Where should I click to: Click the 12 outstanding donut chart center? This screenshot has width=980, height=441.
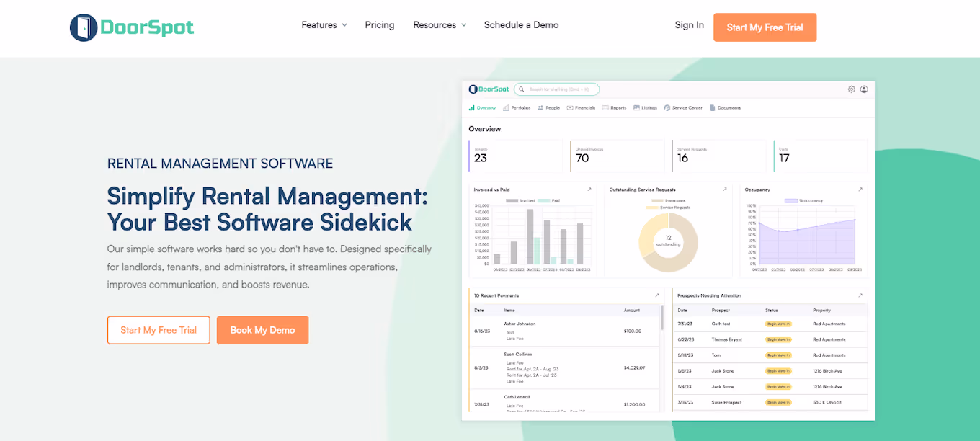[668, 241]
